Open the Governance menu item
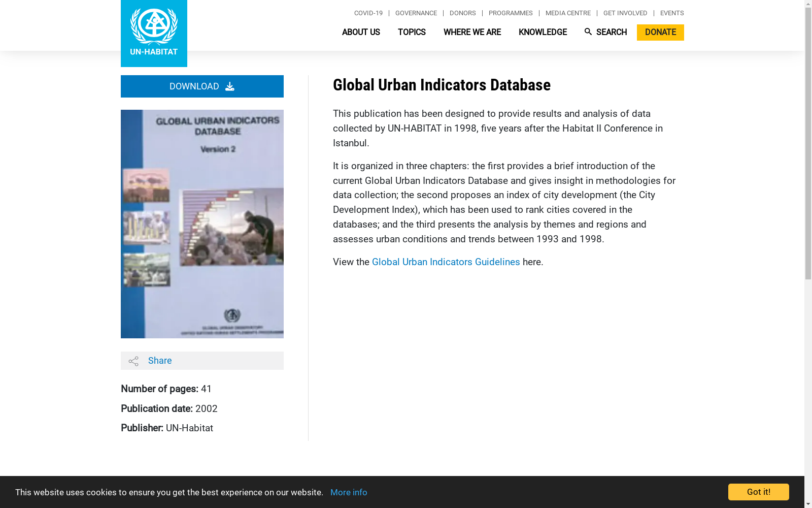This screenshot has height=508, width=812. coord(416,13)
